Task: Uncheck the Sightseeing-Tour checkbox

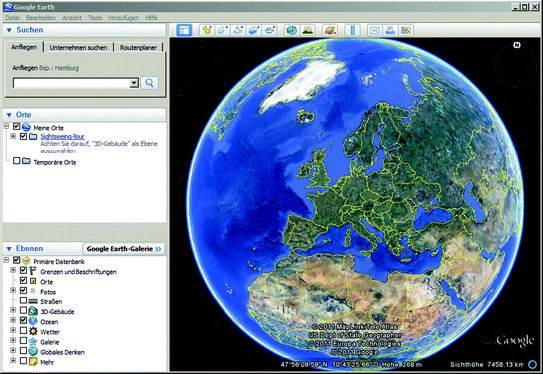Action: pos(23,136)
